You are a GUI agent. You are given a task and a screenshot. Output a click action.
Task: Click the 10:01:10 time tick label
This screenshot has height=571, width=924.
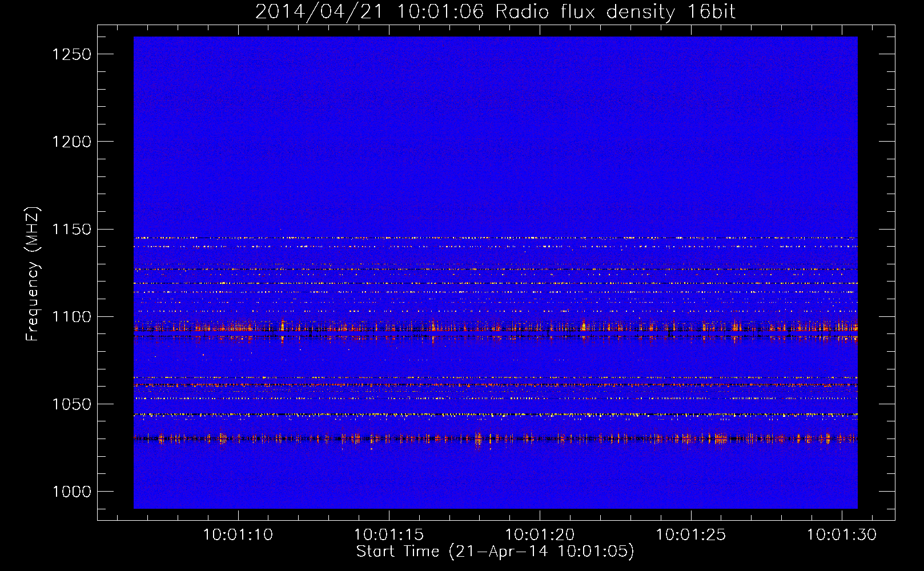click(x=238, y=535)
